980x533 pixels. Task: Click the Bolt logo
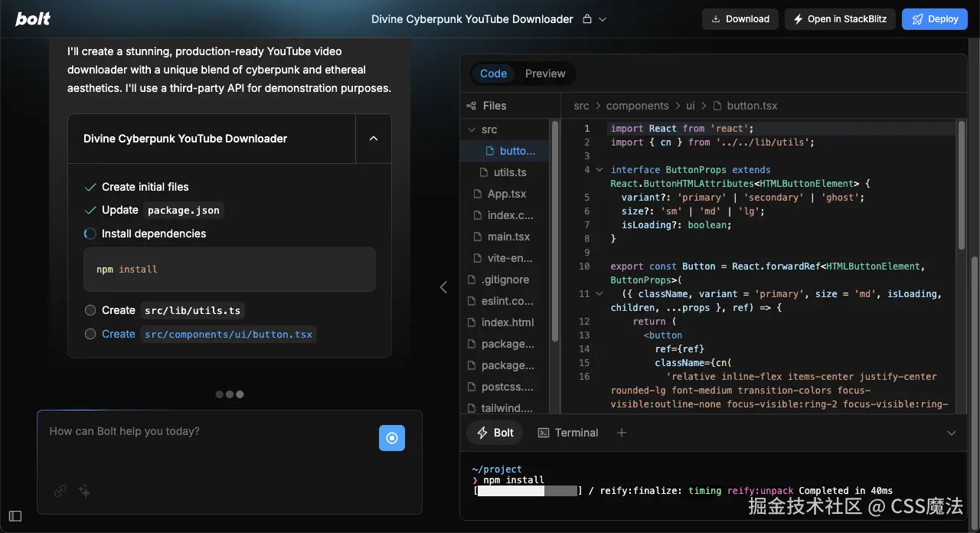coord(34,19)
